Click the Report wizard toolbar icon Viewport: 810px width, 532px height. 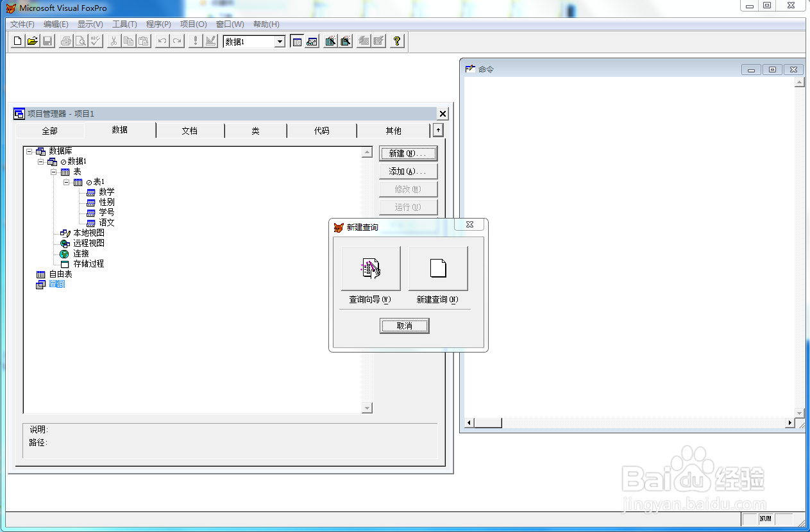[x=345, y=41]
